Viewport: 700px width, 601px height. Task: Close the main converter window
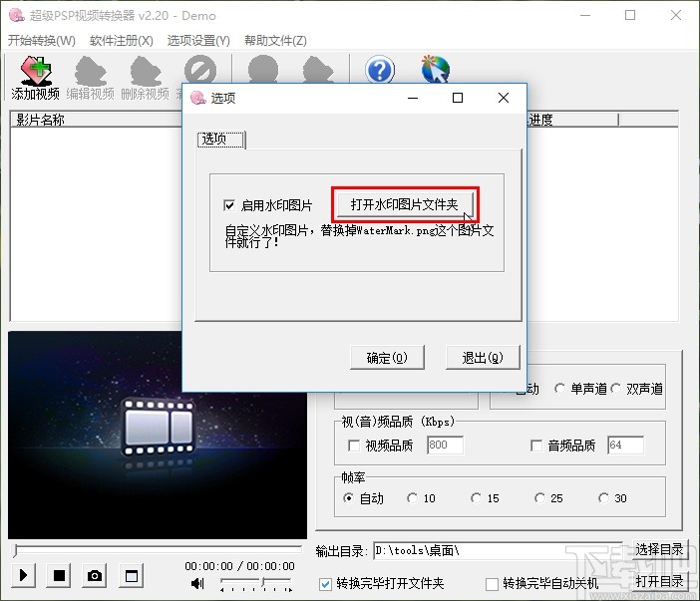click(675, 15)
